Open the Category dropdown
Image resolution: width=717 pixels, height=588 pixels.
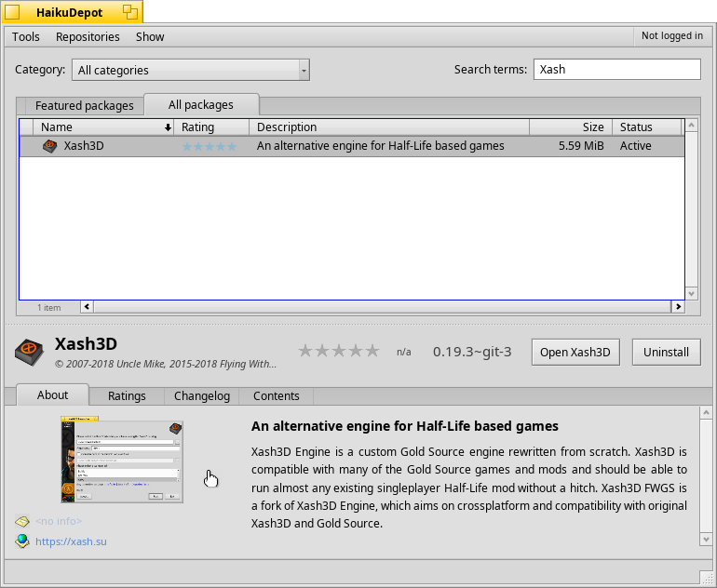point(191,70)
